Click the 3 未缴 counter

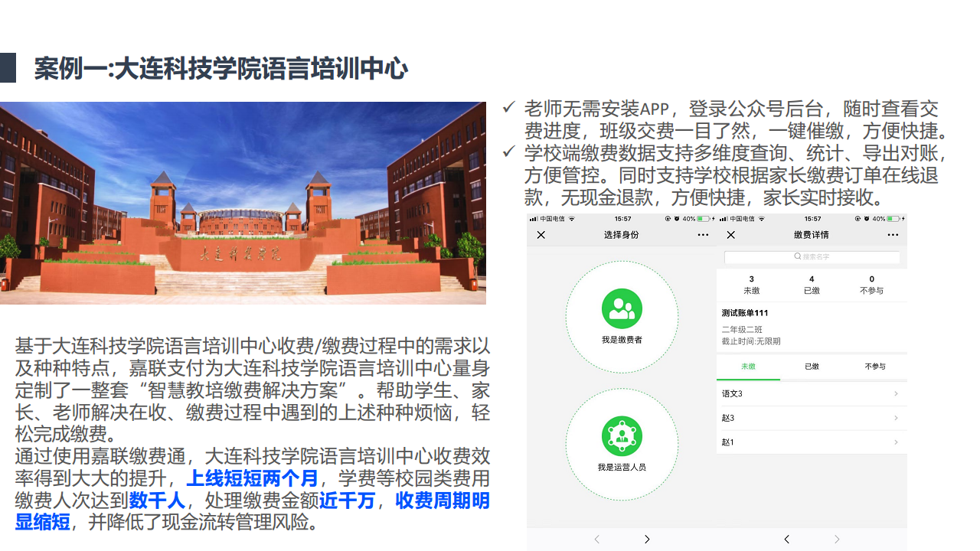tap(751, 285)
